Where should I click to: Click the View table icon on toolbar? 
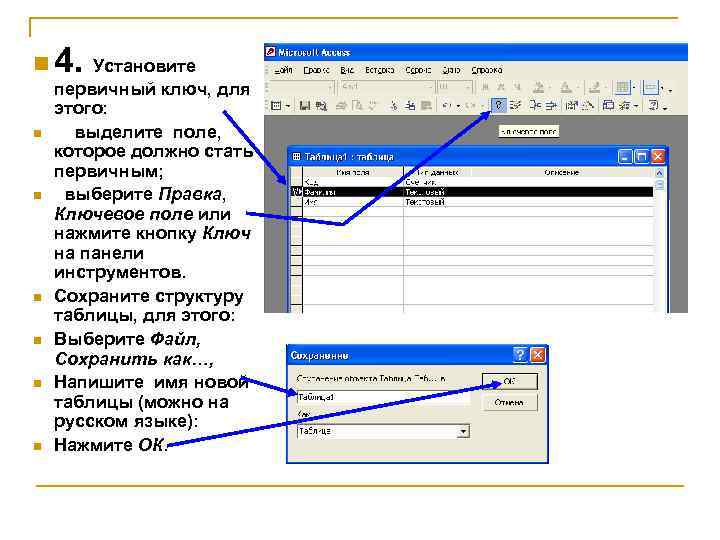point(276,106)
